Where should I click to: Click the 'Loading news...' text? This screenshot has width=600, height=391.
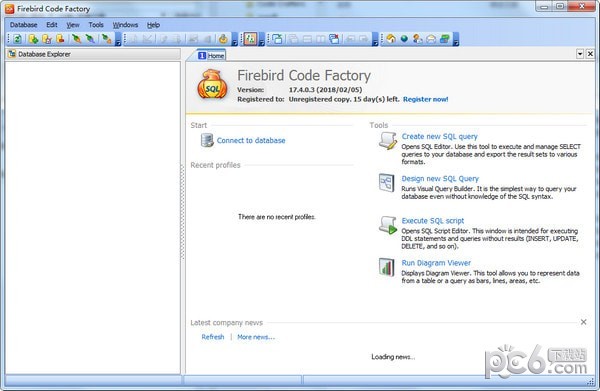[x=393, y=357]
